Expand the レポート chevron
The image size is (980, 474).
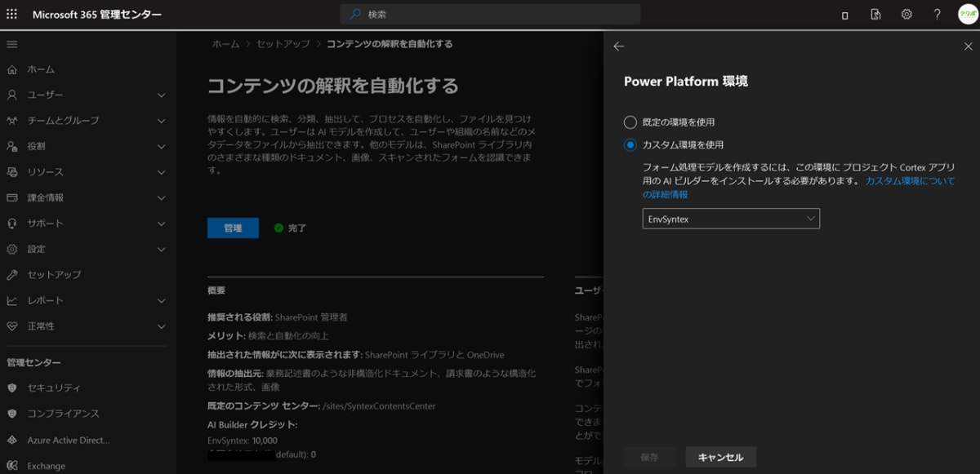[161, 301]
